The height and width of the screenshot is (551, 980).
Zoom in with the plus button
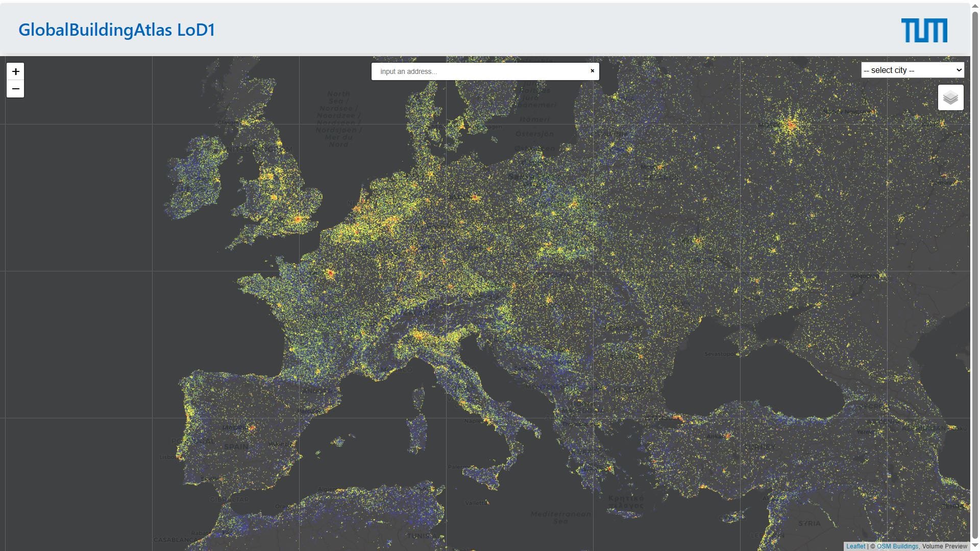pyautogui.click(x=15, y=71)
